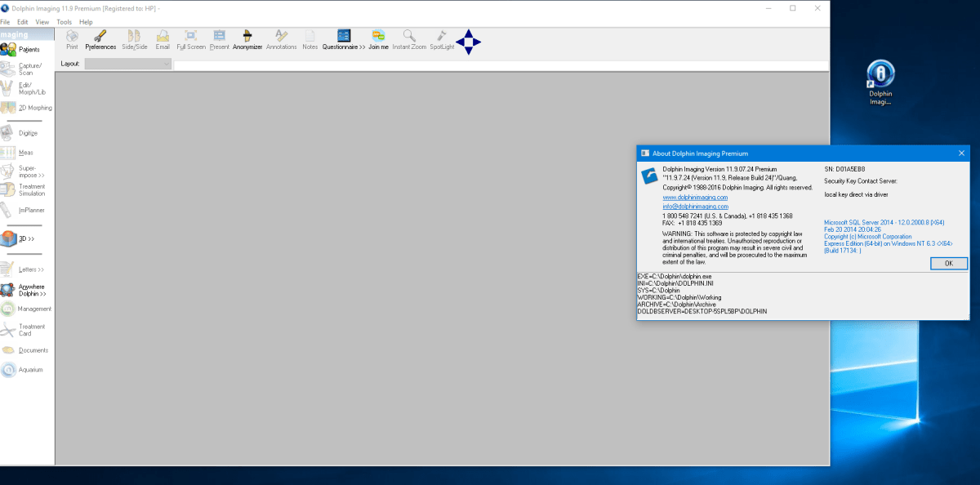Launch the Anonymizer tool

click(247, 40)
